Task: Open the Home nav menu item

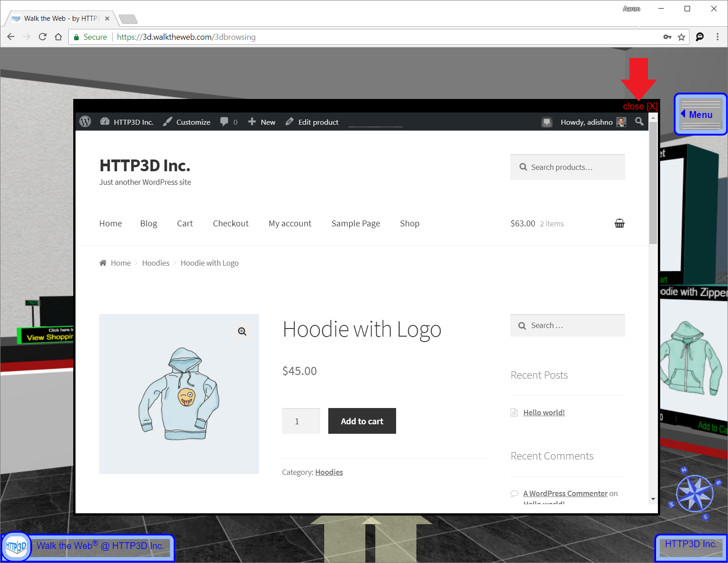Action: pyautogui.click(x=111, y=224)
